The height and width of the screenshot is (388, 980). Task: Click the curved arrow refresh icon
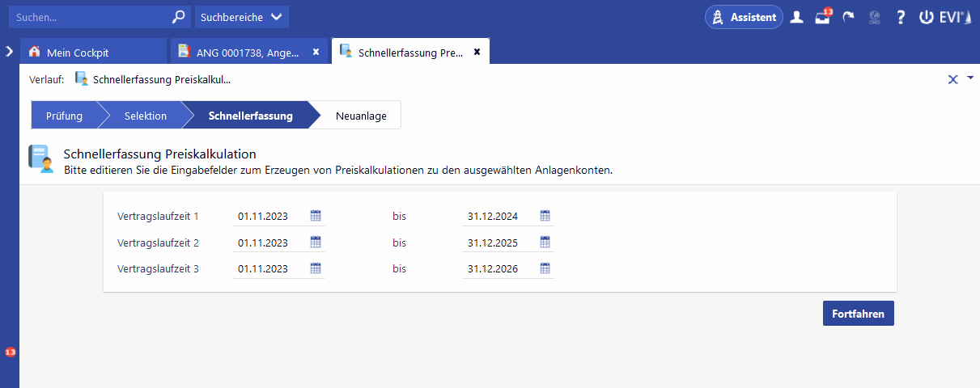tap(848, 17)
